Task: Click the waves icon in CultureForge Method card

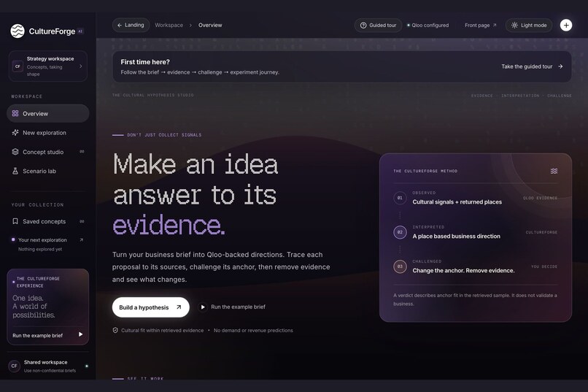Action: tap(554, 171)
